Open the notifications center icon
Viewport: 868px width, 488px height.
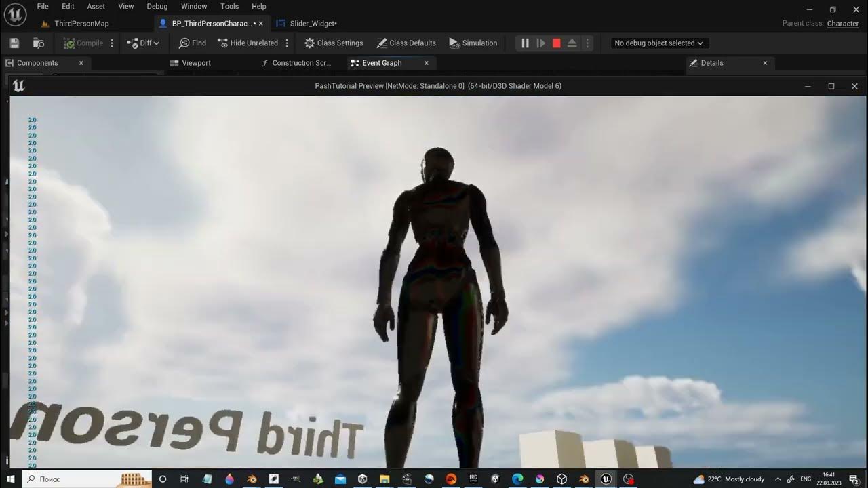coord(854,479)
